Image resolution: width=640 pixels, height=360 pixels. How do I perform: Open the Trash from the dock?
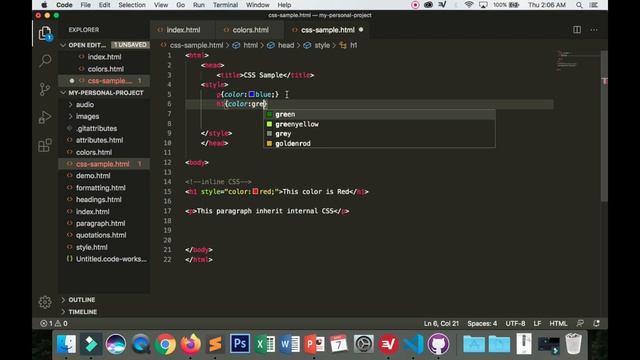(x=573, y=344)
